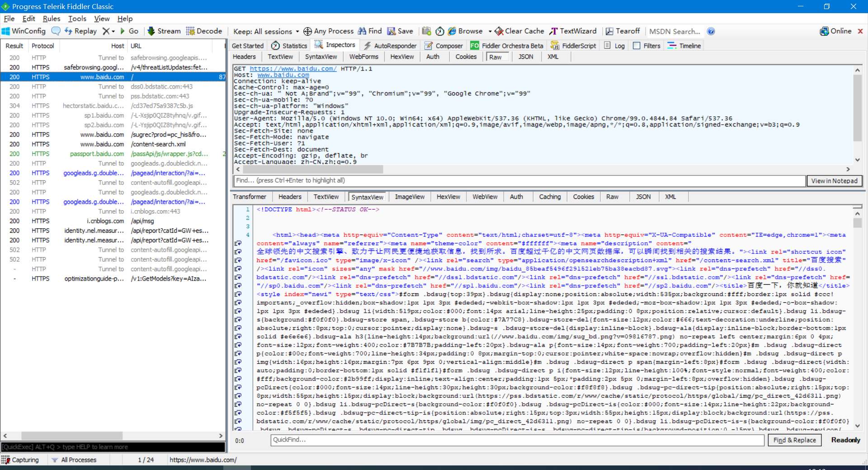This screenshot has height=470, width=868.
Task: Toggle Decode mode
Action: pyautogui.click(x=204, y=31)
